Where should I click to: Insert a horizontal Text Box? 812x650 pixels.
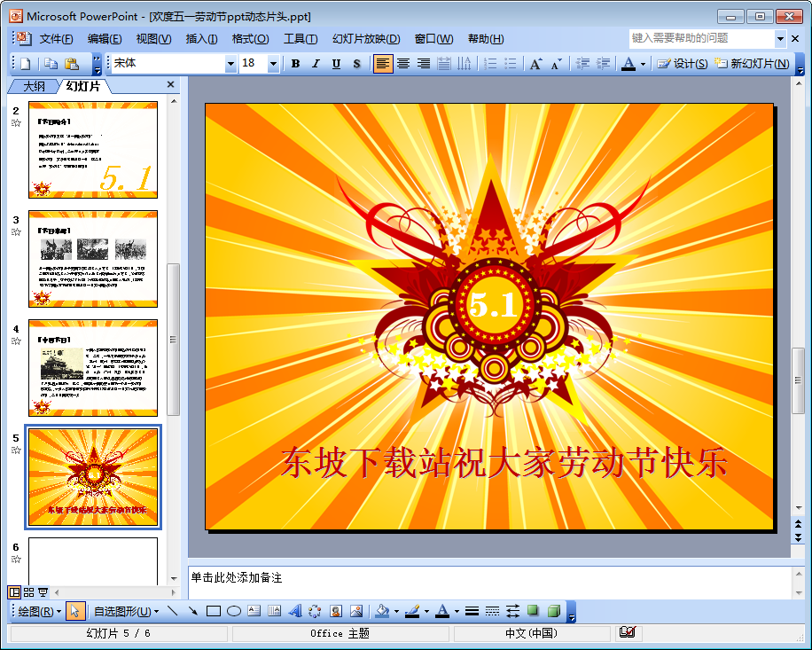click(254, 612)
